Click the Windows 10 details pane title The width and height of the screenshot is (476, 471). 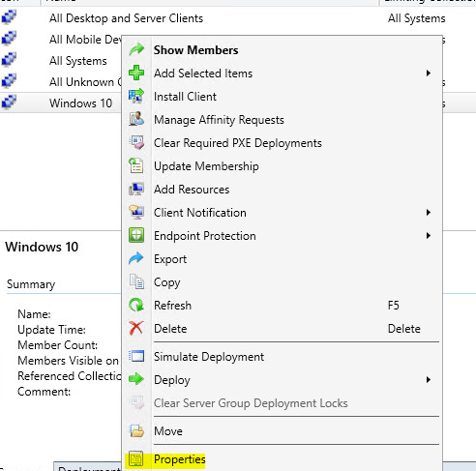[42, 247]
